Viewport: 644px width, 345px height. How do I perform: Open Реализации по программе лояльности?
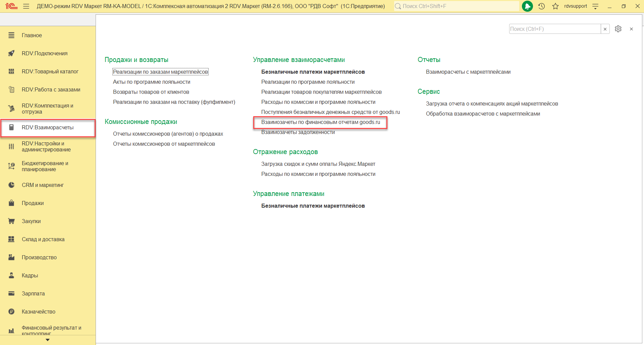[308, 82]
